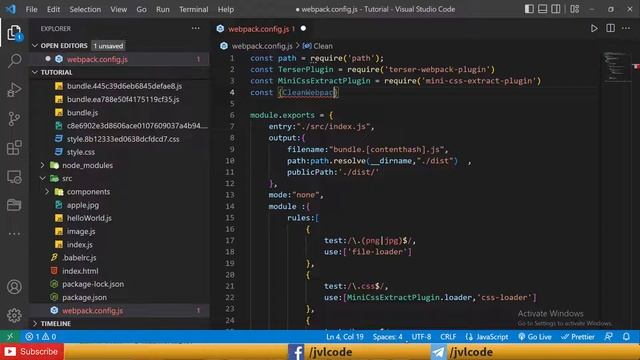Viewport: 640px width, 360px height.
Task: Toggle primary sidebar layout icon
Action: [529, 9]
